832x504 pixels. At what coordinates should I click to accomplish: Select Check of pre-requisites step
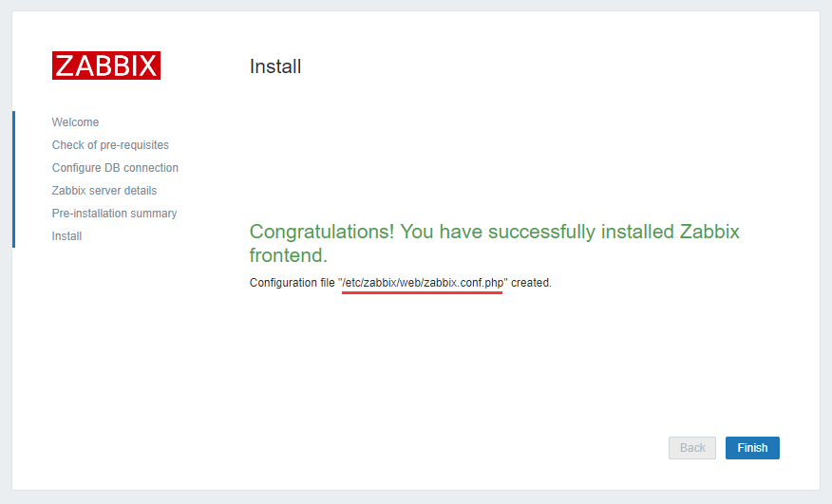tap(110, 145)
